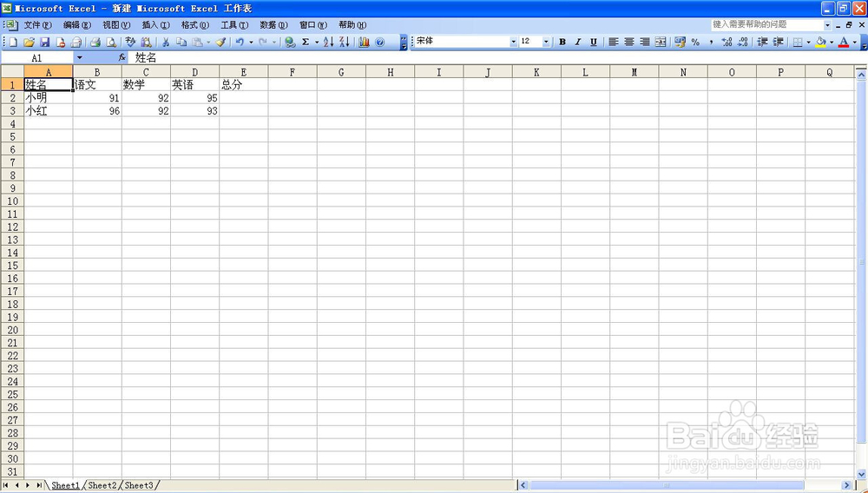Apply the Currency style icon
This screenshot has height=493, width=868.
[x=680, y=42]
